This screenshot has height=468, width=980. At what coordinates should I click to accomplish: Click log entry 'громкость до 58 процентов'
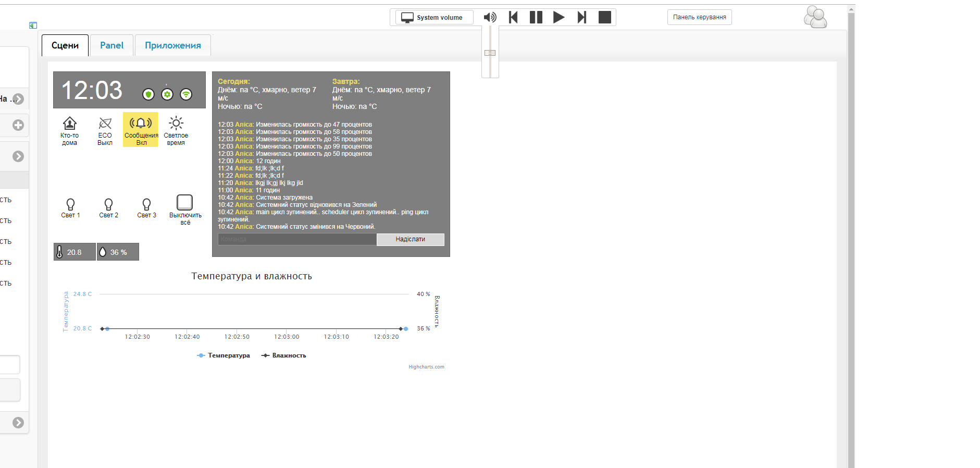pos(295,132)
